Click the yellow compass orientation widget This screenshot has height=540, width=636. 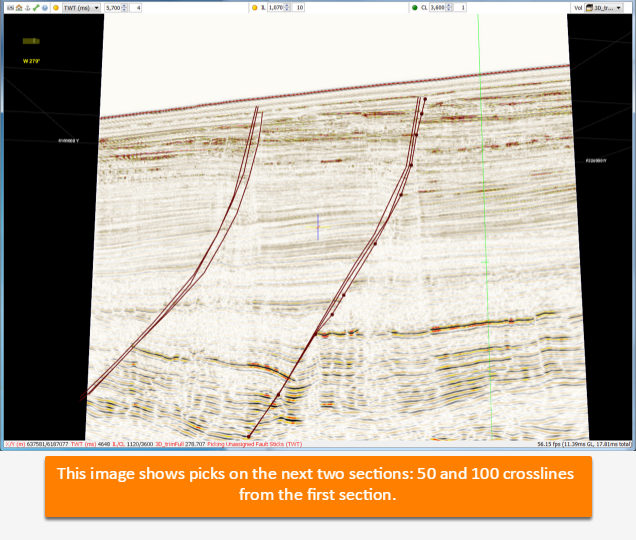31,41
